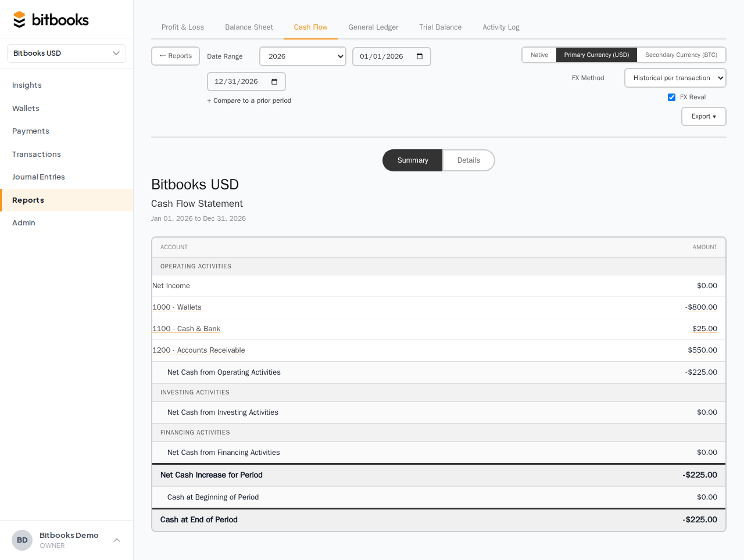Open the Export dropdown menu
Viewport: 744px width, 560px height.
coord(704,117)
